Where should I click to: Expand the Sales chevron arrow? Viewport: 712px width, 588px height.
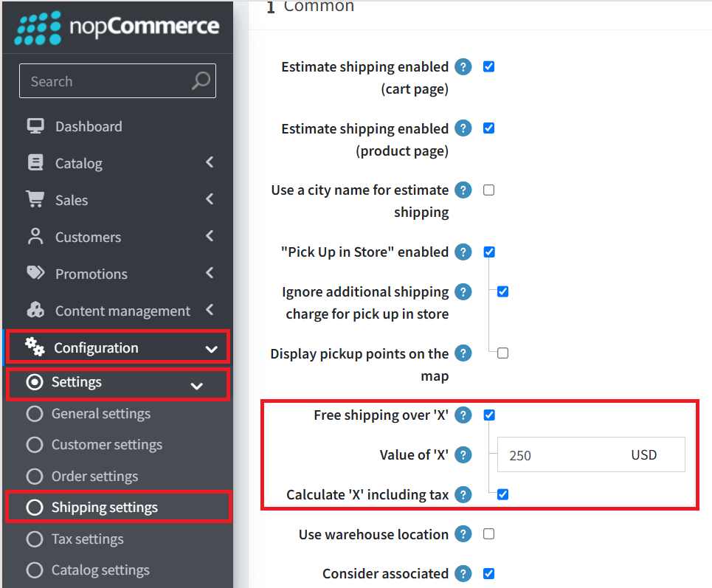[210, 199]
